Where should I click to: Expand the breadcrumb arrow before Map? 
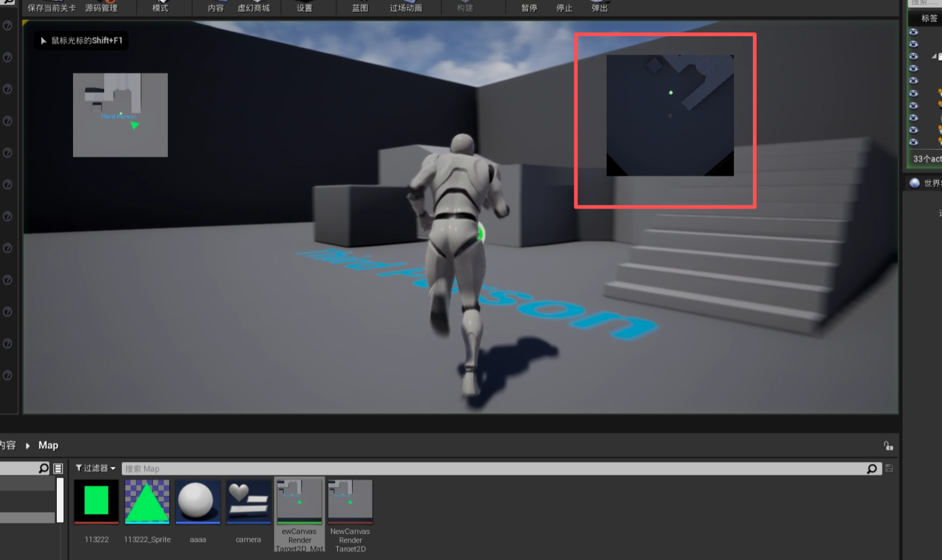(27, 446)
